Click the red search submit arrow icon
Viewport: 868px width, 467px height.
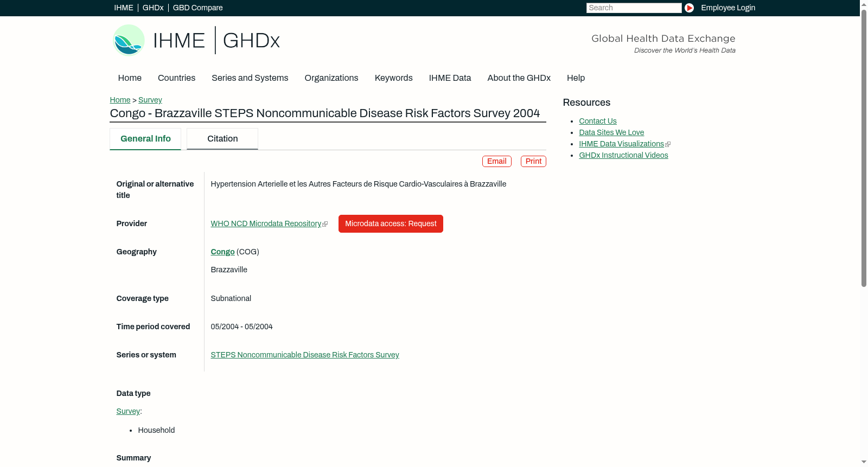(689, 8)
